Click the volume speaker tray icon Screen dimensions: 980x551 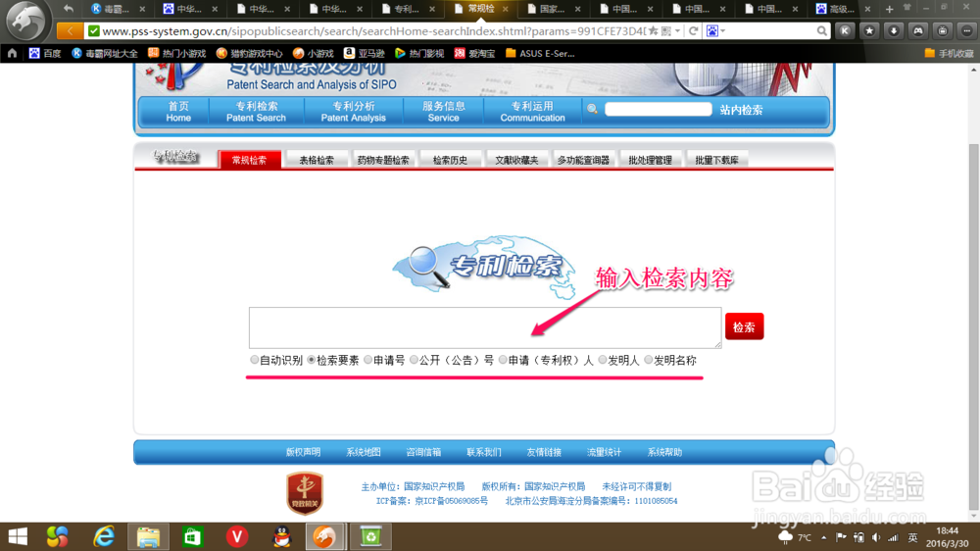[x=876, y=537]
